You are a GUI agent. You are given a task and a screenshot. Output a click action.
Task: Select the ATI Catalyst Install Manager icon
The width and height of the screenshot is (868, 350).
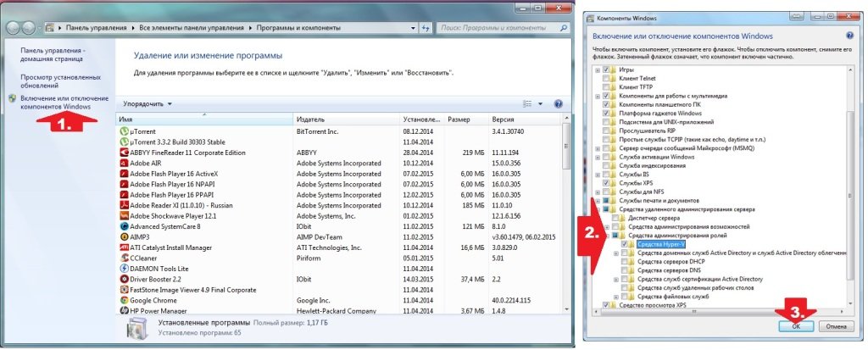tap(124, 247)
